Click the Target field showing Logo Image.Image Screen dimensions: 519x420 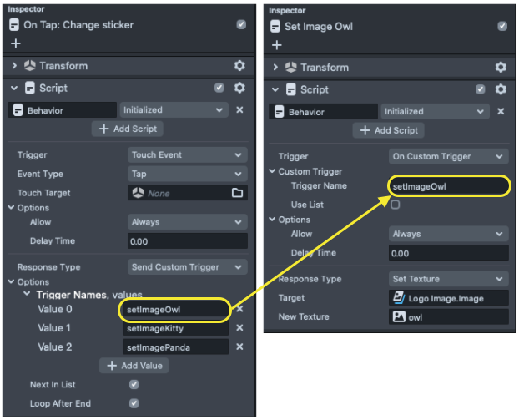coord(449,298)
